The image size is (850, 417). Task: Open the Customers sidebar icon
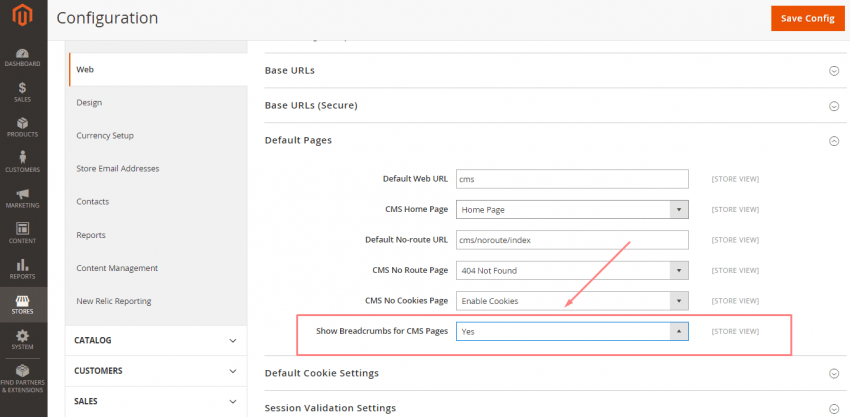[x=23, y=162]
